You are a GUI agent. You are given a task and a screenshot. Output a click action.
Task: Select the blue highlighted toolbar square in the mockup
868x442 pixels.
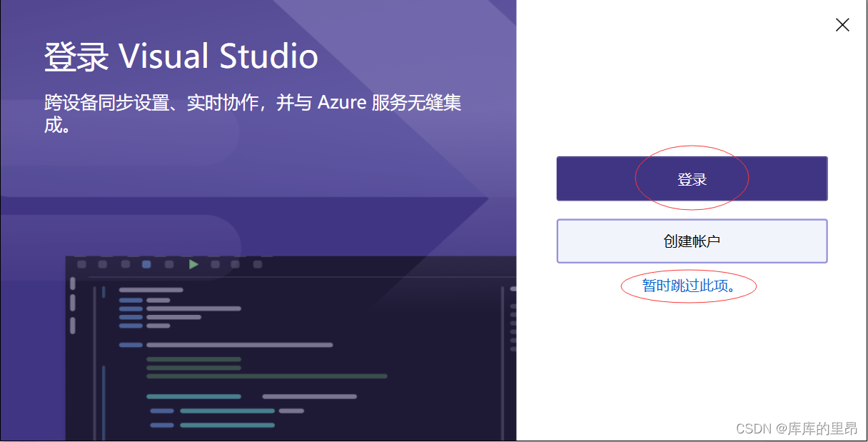click(146, 264)
